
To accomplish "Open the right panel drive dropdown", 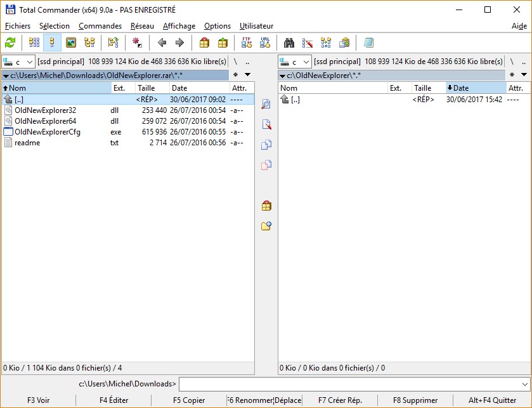I will click(x=305, y=62).
